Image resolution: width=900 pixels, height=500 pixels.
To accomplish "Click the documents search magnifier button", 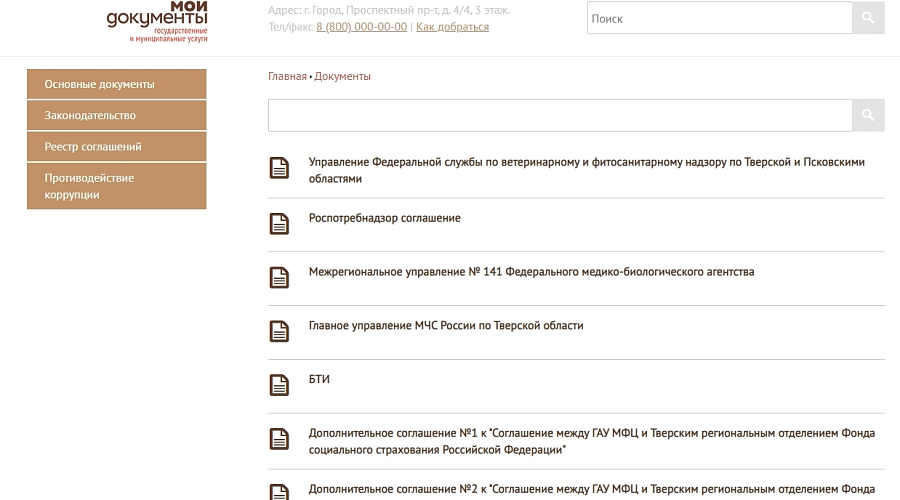I will click(868, 115).
